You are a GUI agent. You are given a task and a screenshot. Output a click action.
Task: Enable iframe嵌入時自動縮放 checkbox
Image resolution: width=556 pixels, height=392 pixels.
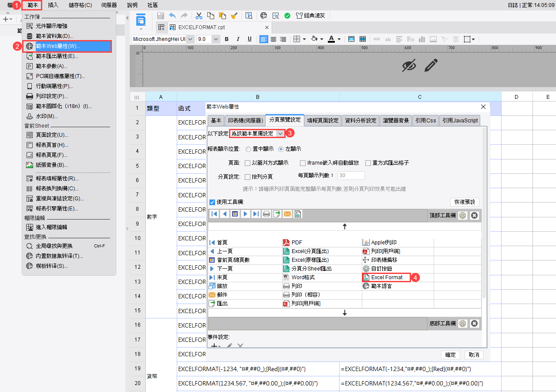point(303,163)
